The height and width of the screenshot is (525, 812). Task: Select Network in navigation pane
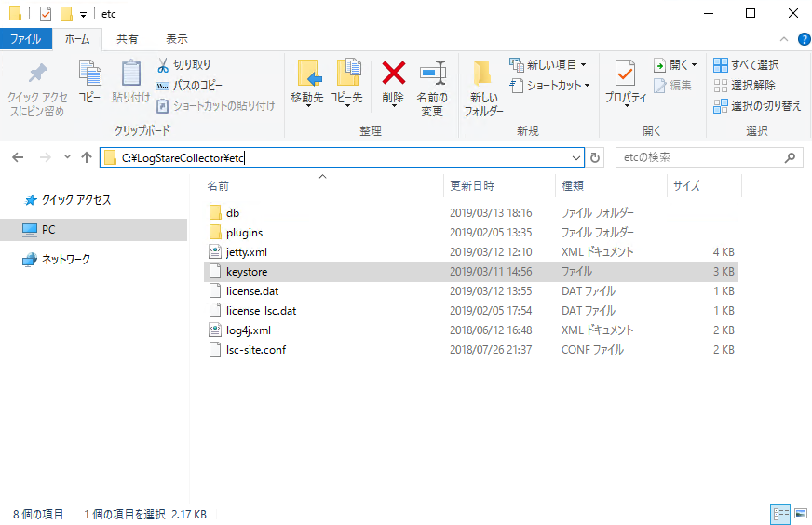tap(57, 260)
